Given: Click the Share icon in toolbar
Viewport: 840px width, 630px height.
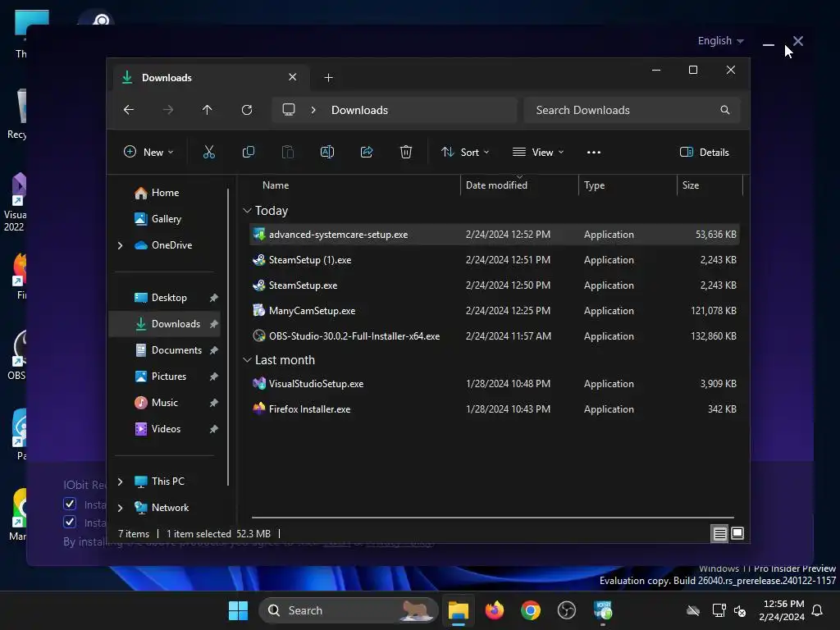Looking at the screenshot, I should [367, 152].
